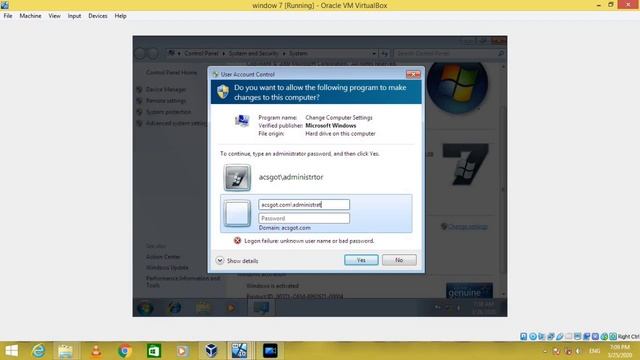Open Google Chrome from host taskbar

[125, 351]
